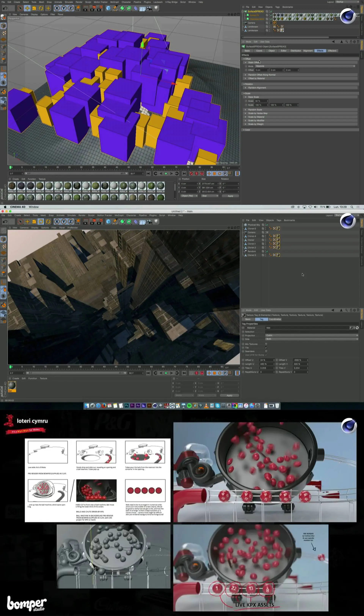Screen dimensions: 364x616
Task: Toggle Cloner.4 layer visibility box
Action: (263, 236)
